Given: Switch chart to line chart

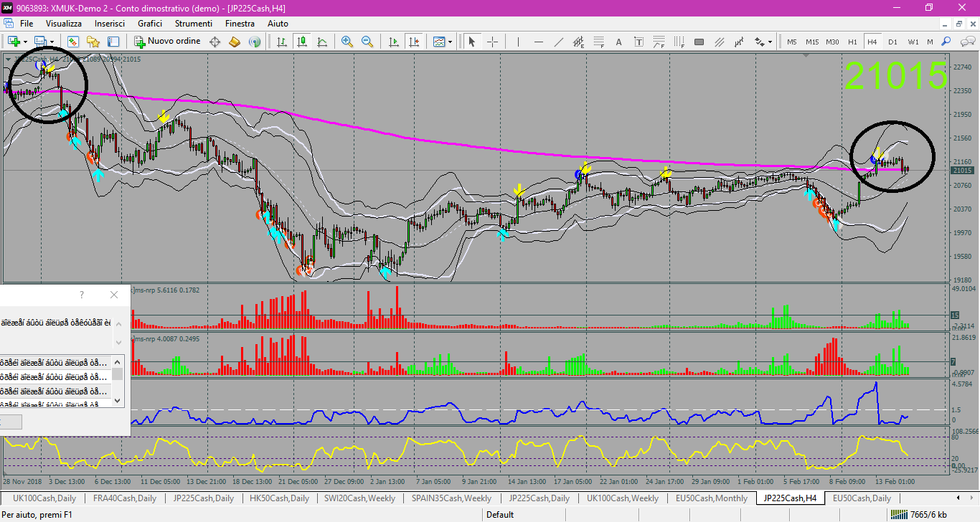Looking at the screenshot, I should pyautogui.click(x=322, y=42).
